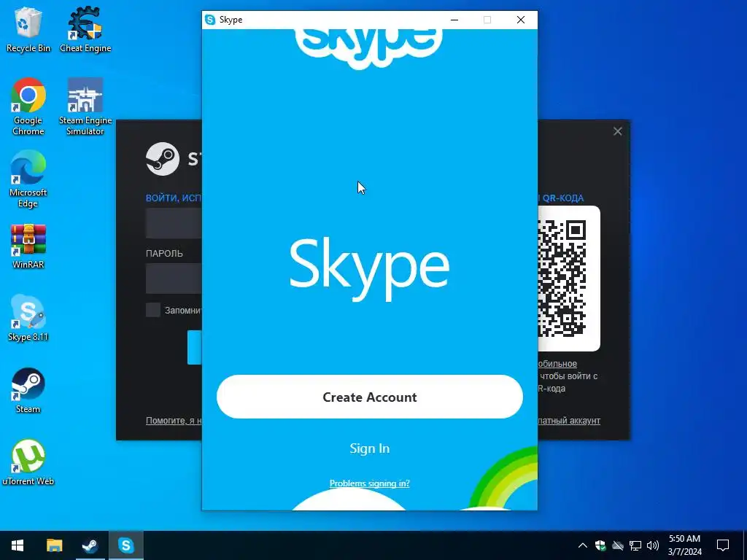Select the Google Chrome desktop icon
Viewport: 747px width, 560px height.
coord(28,106)
